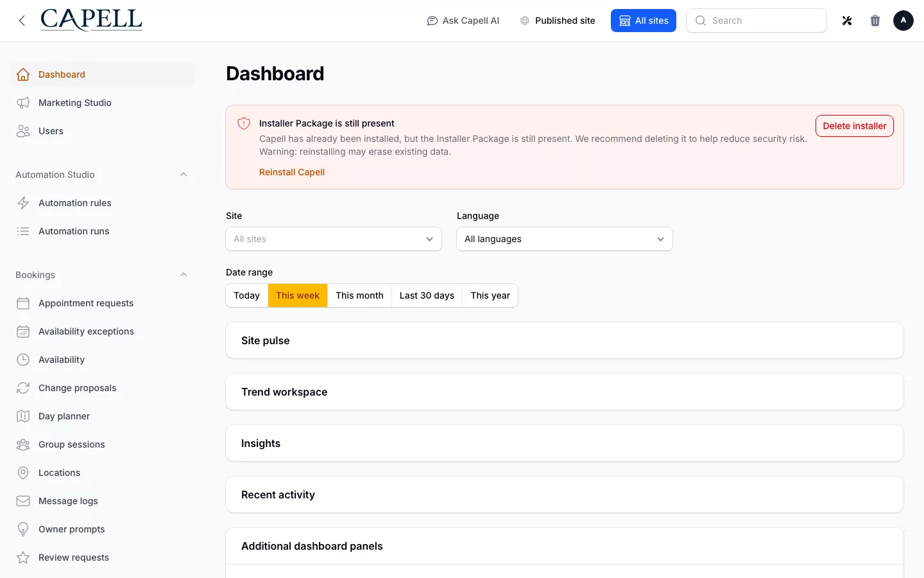Open Availability exceptions calendar icon

[x=23, y=331]
